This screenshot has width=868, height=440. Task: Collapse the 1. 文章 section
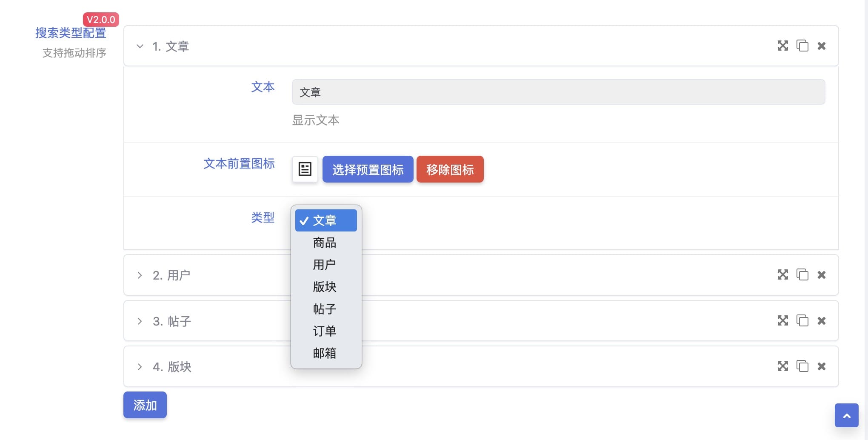[140, 46]
